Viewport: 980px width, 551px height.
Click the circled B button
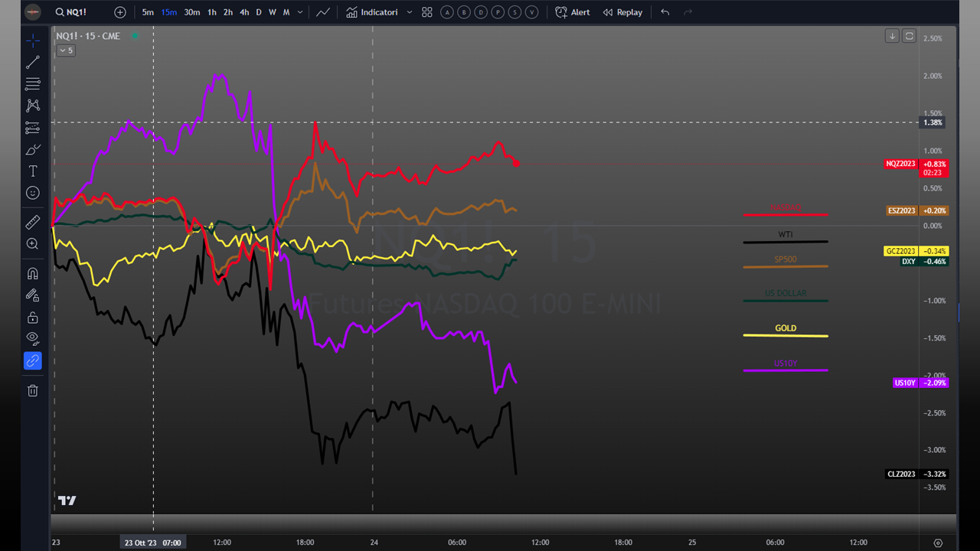(x=464, y=12)
